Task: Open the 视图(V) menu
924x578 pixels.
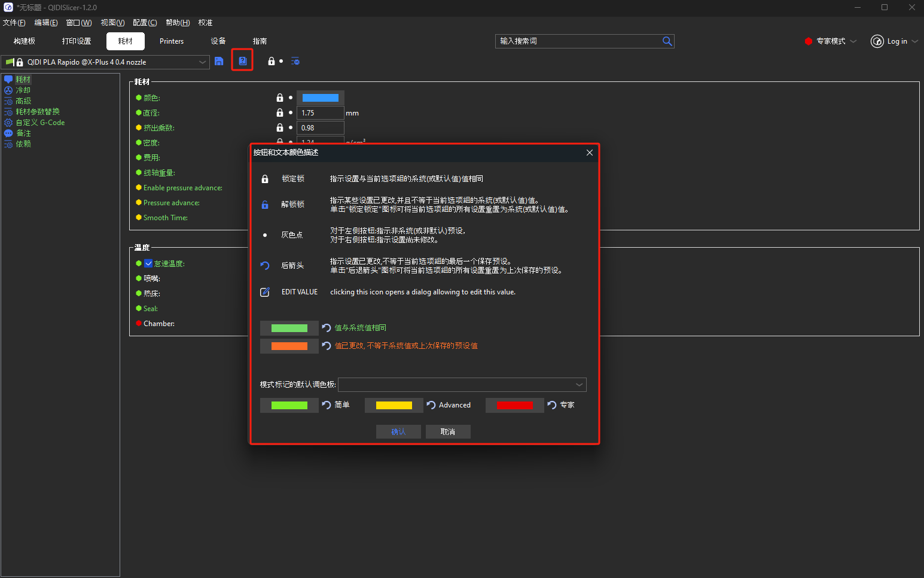Action: (112, 23)
